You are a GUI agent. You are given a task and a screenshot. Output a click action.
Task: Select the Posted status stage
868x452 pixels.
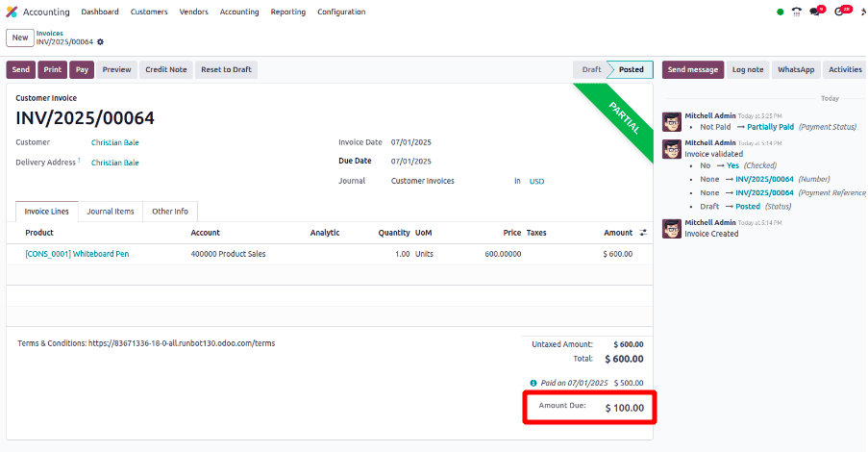pyautogui.click(x=632, y=70)
